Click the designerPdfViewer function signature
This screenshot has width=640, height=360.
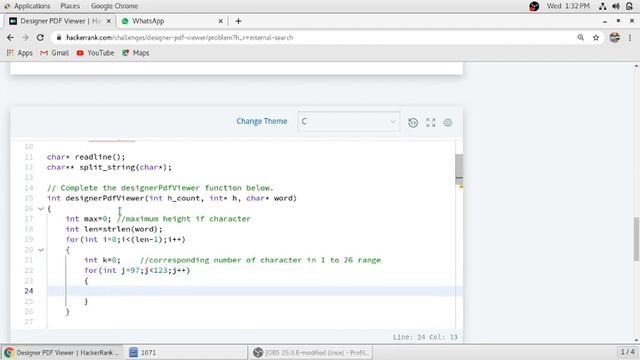tap(172, 198)
